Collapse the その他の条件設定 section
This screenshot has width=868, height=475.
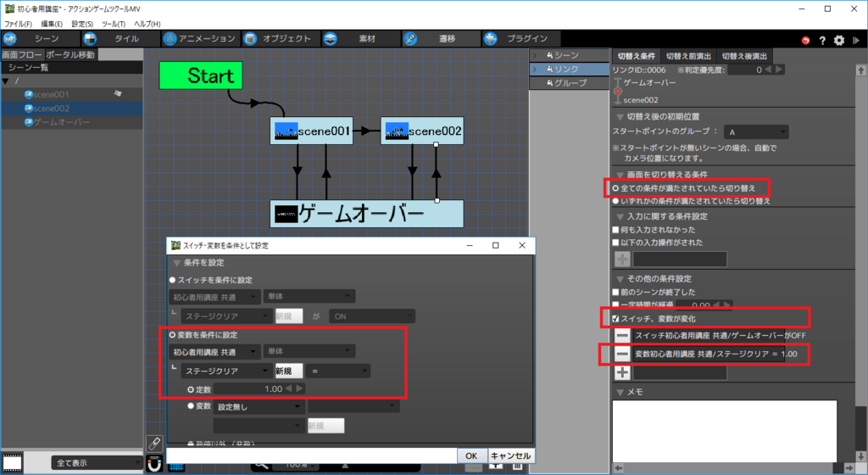point(620,279)
